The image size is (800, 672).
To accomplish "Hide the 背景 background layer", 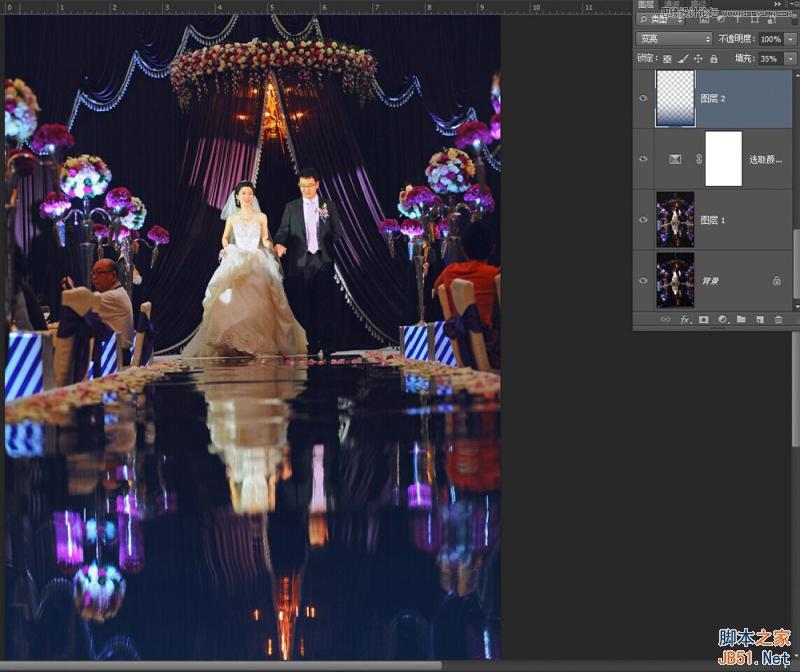I will tap(644, 281).
